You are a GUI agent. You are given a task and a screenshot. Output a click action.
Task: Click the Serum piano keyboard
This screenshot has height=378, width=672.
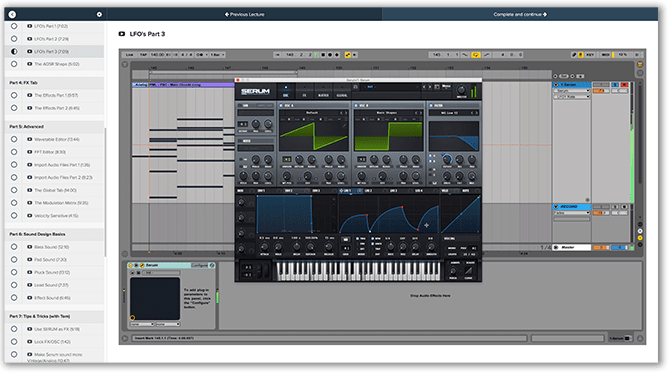click(x=358, y=271)
